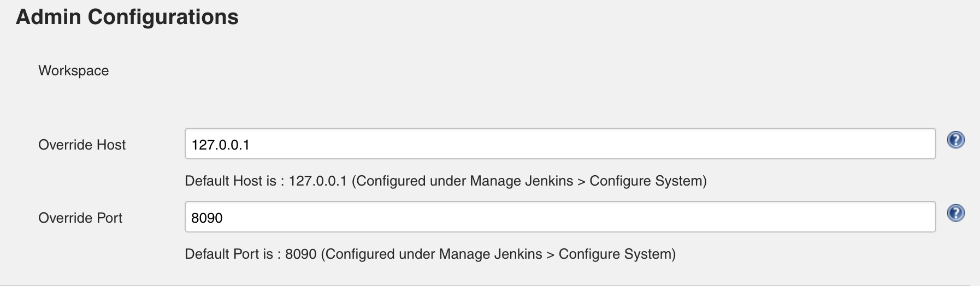This screenshot has width=980, height=286.
Task: Click the Override Host label
Action: click(82, 145)
